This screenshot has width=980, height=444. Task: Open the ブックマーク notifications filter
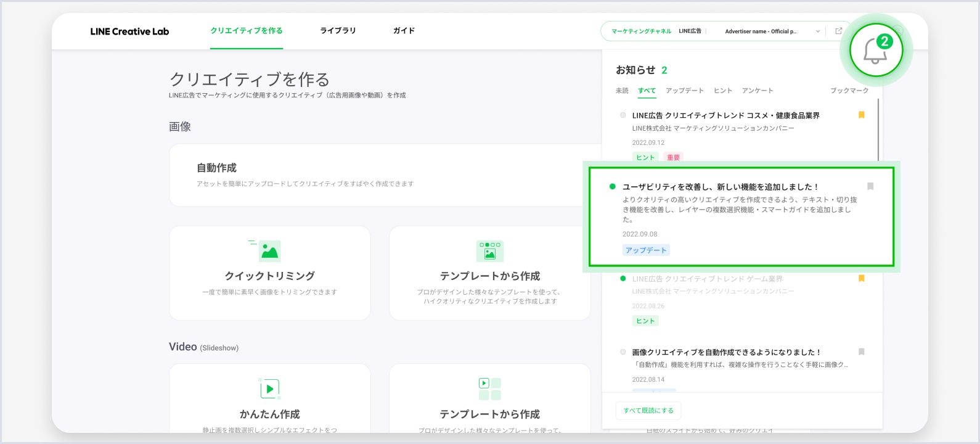coord(849,91)
